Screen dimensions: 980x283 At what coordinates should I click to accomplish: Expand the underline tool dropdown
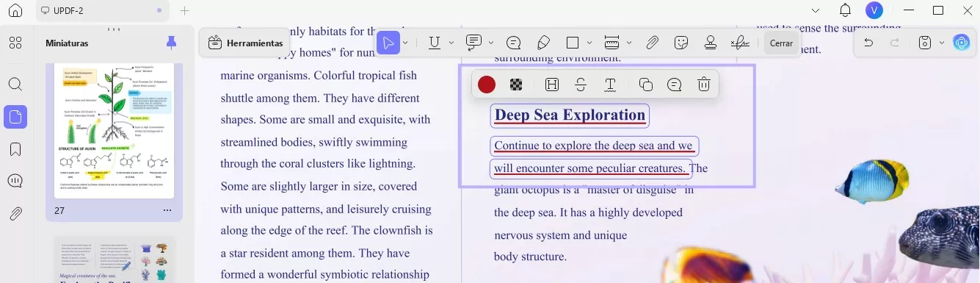pos(451,43)
